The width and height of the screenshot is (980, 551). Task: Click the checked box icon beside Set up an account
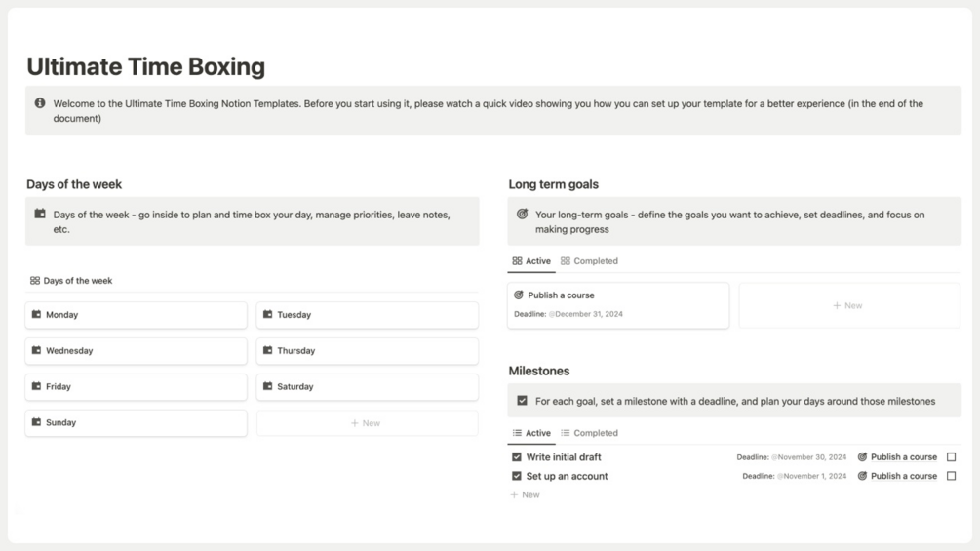pos(517,476)
